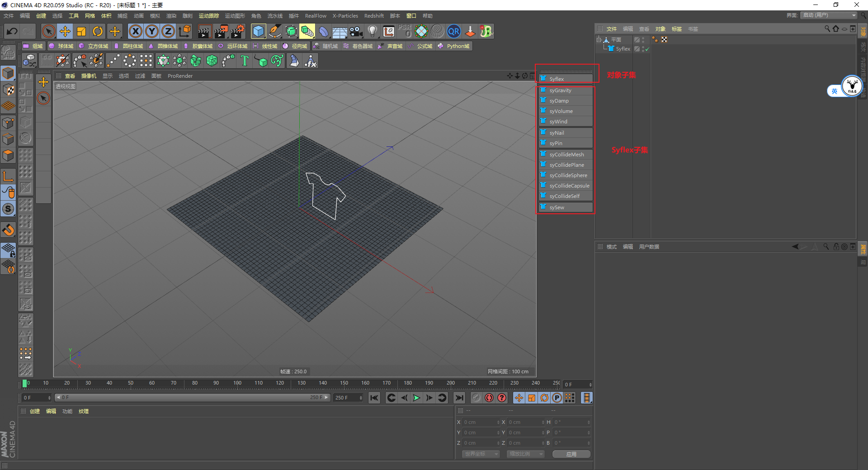
Task: Click the Undo arrow icon
Action: click(12, 31)
